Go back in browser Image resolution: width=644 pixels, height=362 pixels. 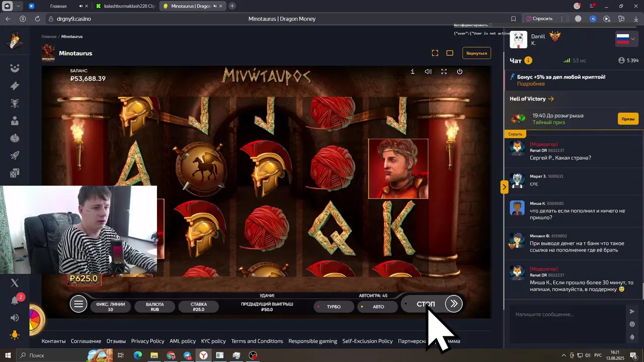coord(8,19)
